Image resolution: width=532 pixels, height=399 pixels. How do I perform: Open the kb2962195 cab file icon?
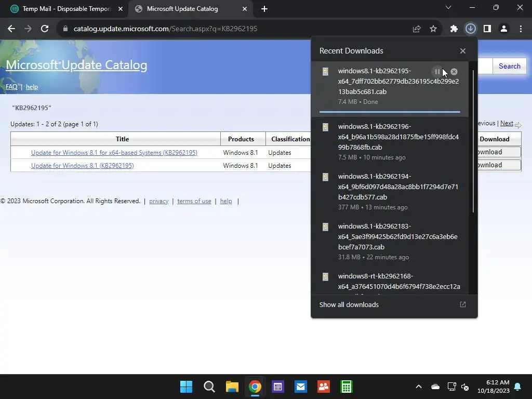coord(325,72)
